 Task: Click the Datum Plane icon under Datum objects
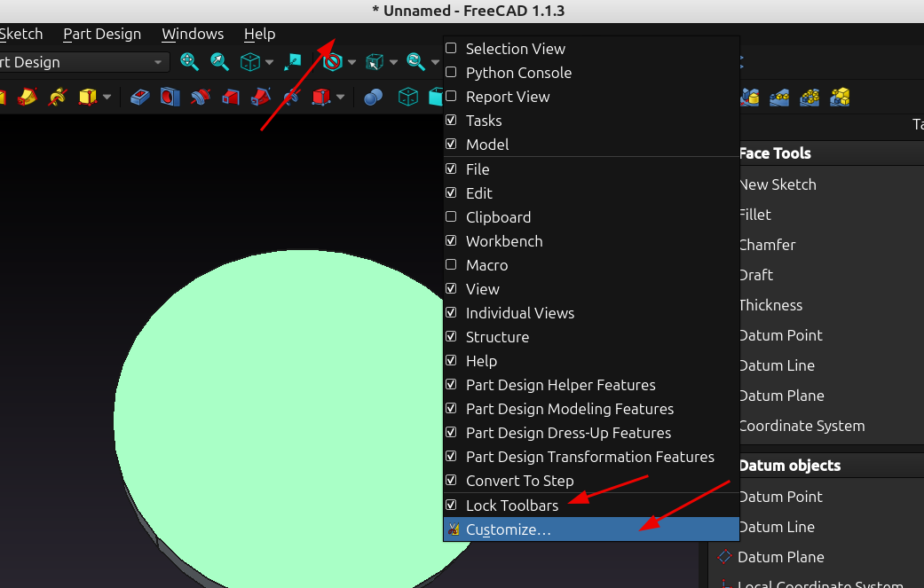(x=725, y=557)
